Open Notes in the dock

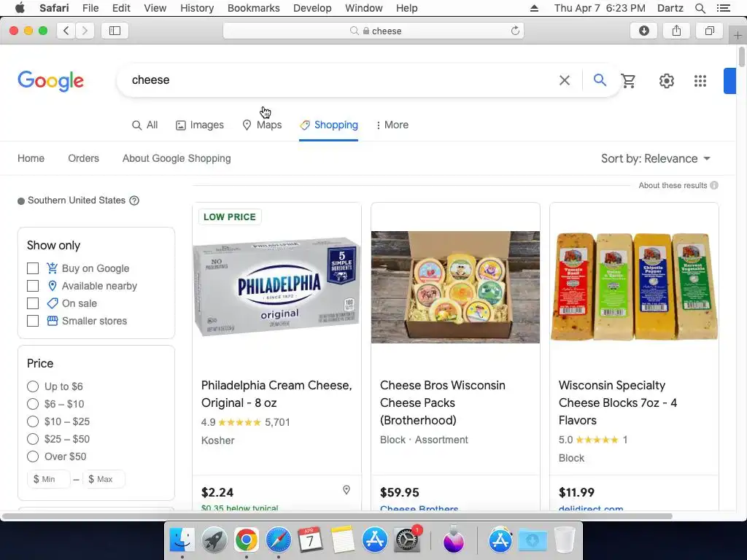pyautogui.click(x=343, y=540)
